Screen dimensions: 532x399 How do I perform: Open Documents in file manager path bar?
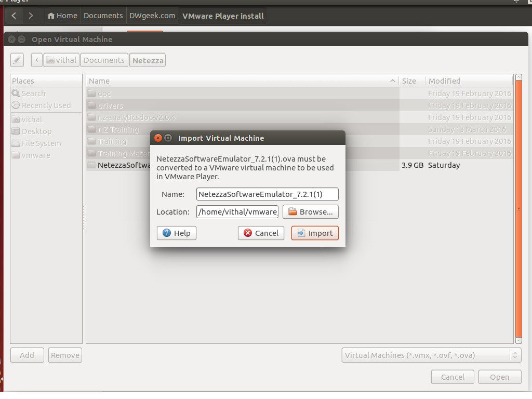coord(103,16)
